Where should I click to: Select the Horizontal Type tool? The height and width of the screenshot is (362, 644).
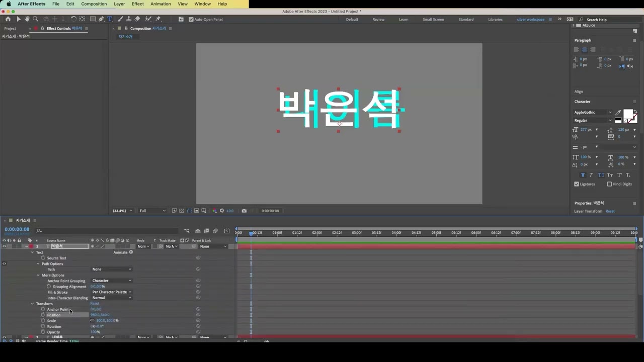click(x=110, y=19)
